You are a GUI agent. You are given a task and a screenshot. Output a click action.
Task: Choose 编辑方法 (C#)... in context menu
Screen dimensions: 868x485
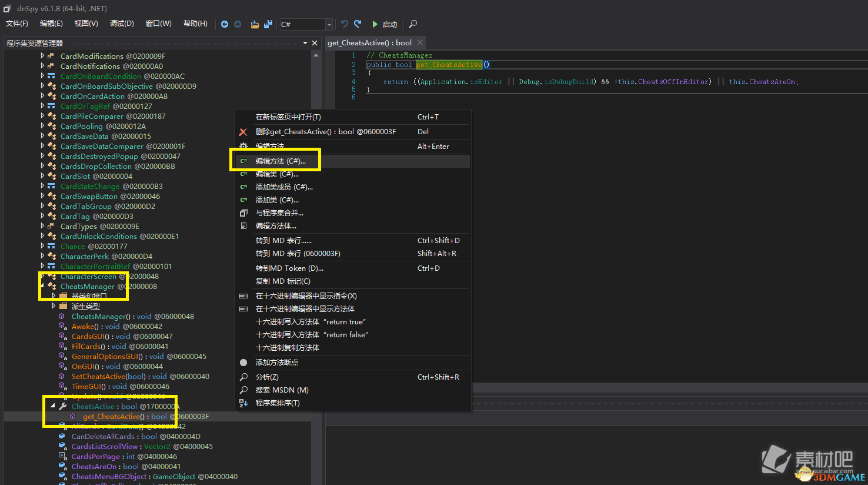(x=353, y=161)
